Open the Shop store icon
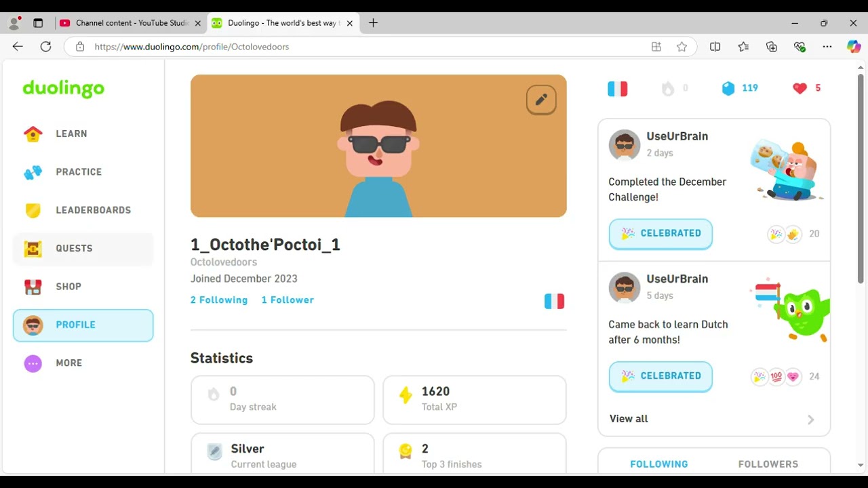This screenshot has height=488, width=868. point(33,287)
